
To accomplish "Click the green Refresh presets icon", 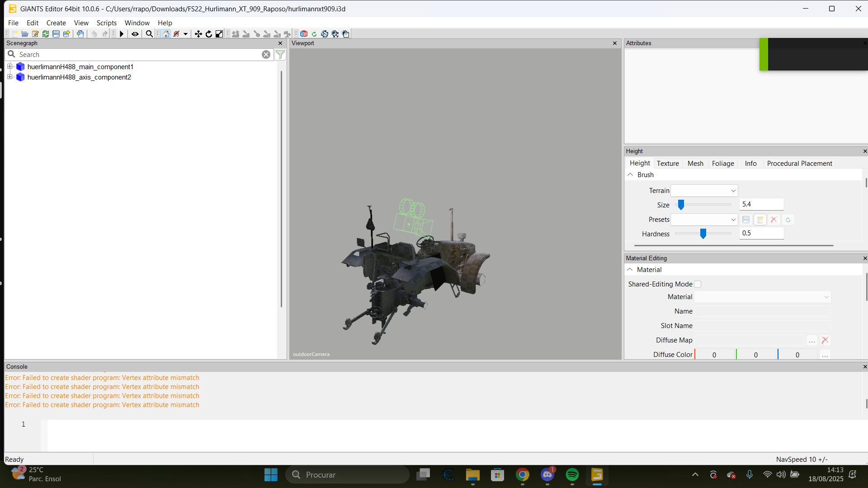I will [x=788, y=220].
